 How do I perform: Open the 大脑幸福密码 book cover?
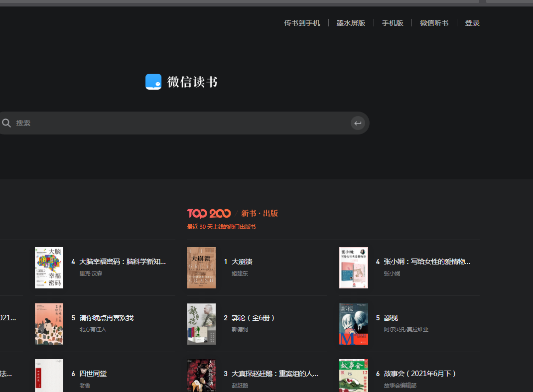tap(49, 267)
